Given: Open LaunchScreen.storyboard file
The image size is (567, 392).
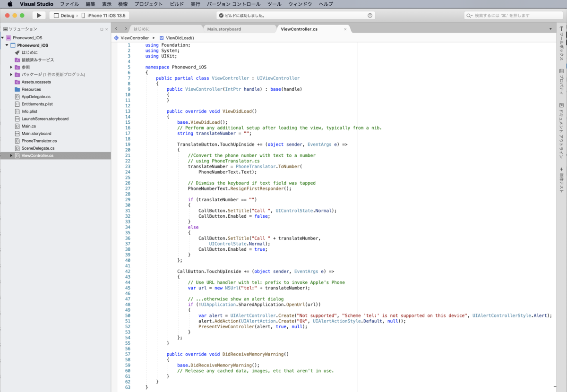Looking at the screenshot, I should (x=45, y=119).
